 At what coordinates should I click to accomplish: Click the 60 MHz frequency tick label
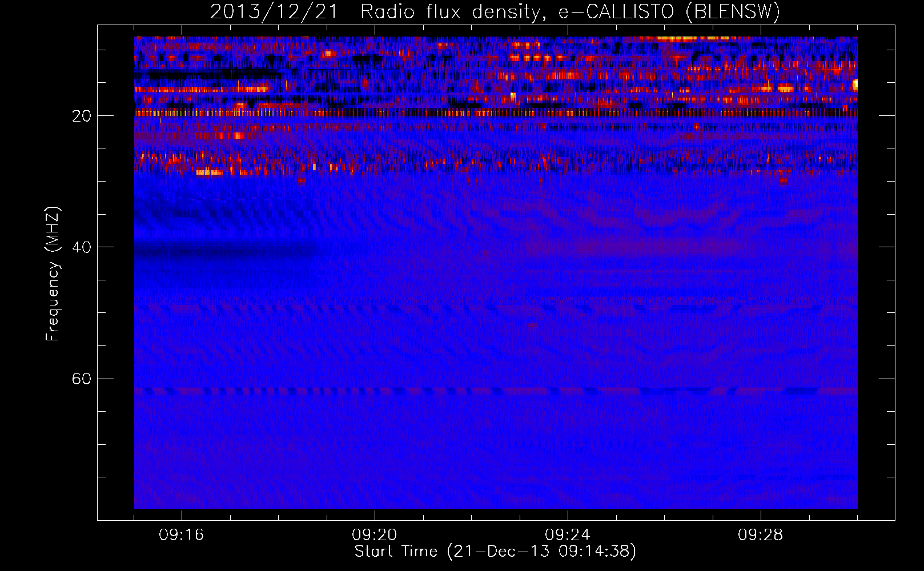pos(82,379)
